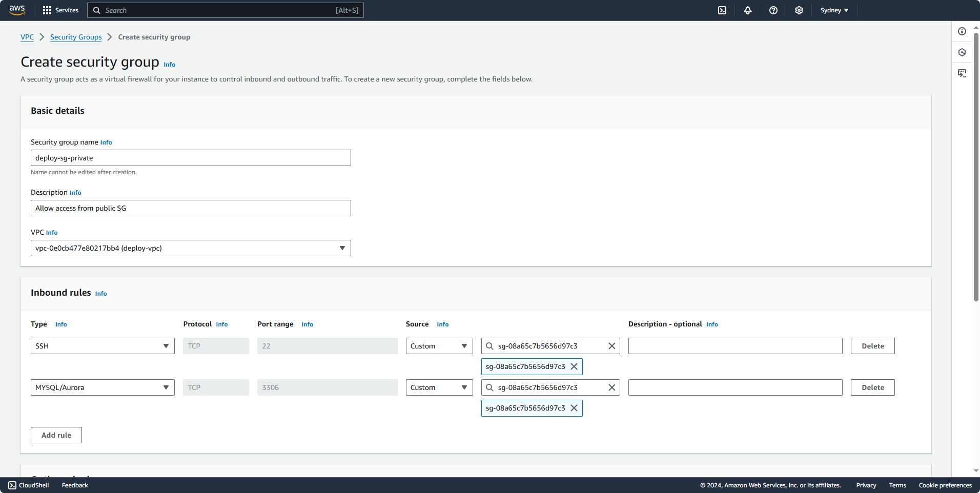Focus the top Search bar
Viewport: 980px width, 493px height.
(x=226, y=10)
